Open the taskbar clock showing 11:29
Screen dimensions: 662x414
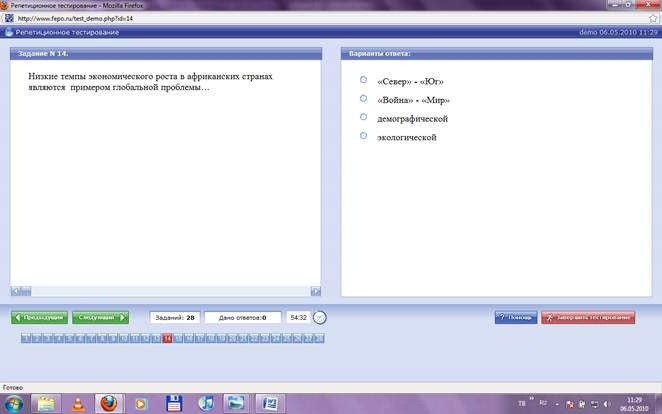tap(634, 404)
